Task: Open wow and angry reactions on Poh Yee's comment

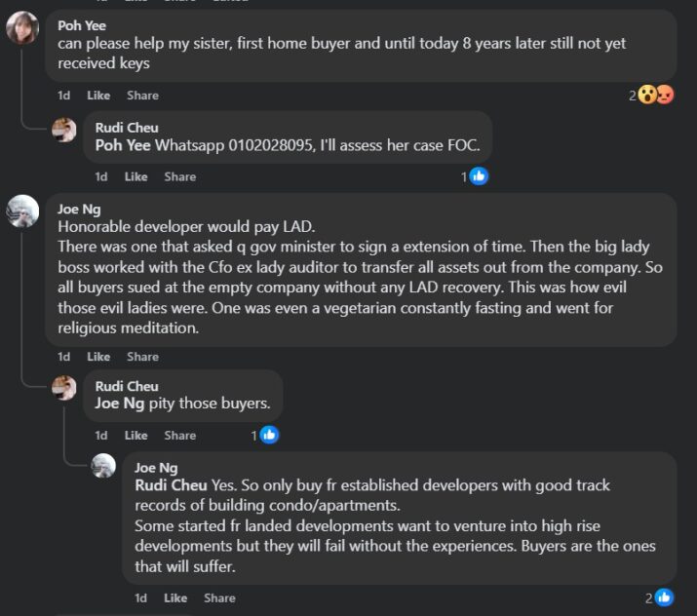Action: pos(655,96)
